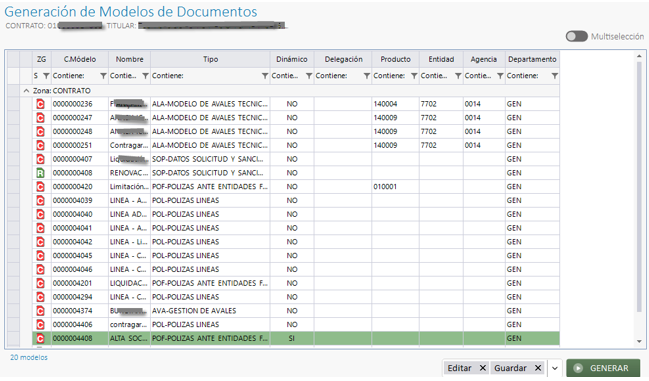Click the red C icon for model 0000000247
Image resolution: width=649 pixels, height=381 pixels.
click(40, 117)
